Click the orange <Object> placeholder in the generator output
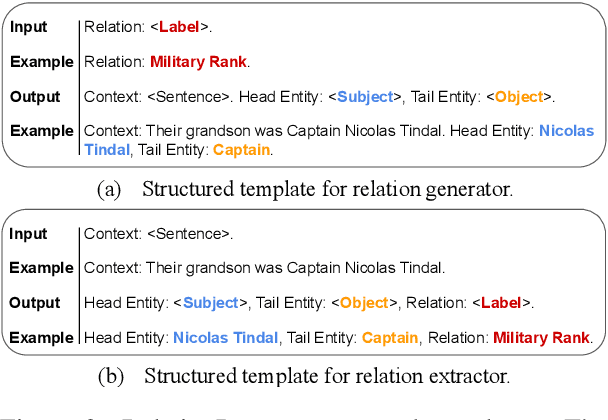 [518, 97]
